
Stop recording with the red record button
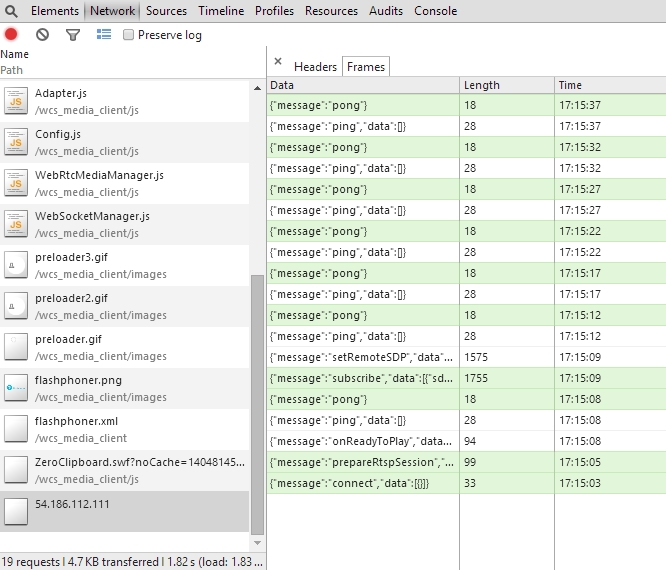(x=11, y=34)
